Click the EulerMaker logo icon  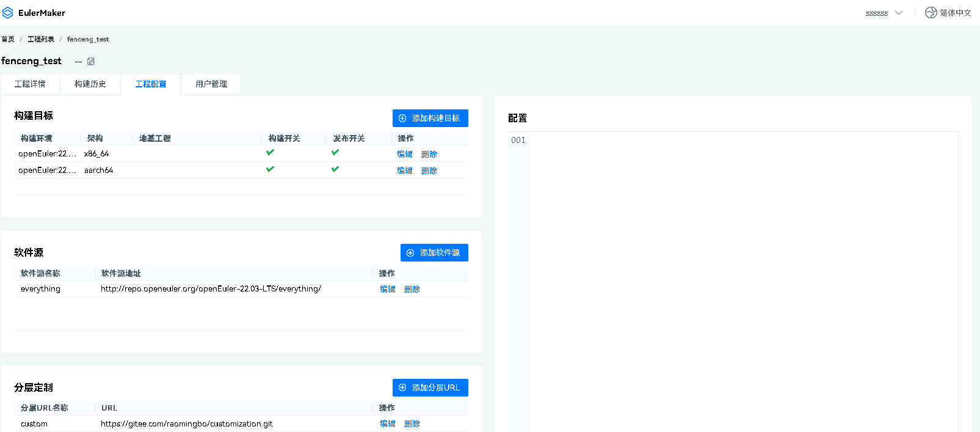point(8,13)
